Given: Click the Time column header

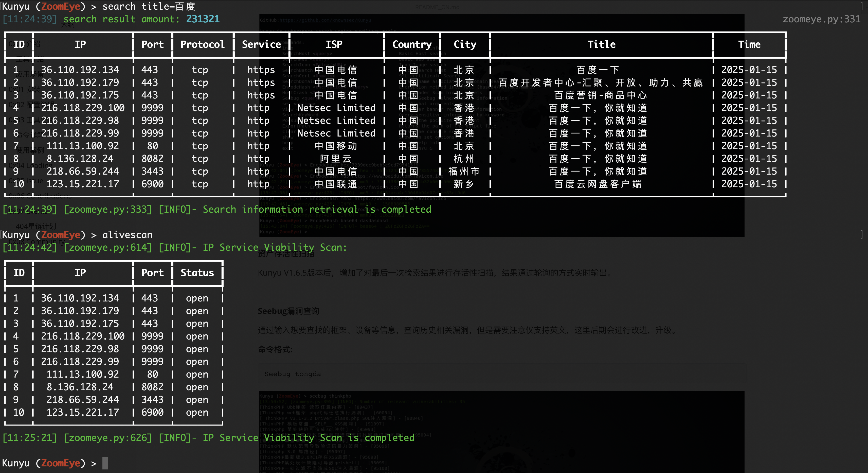Looking at the screenshot, I should [749, 44].
